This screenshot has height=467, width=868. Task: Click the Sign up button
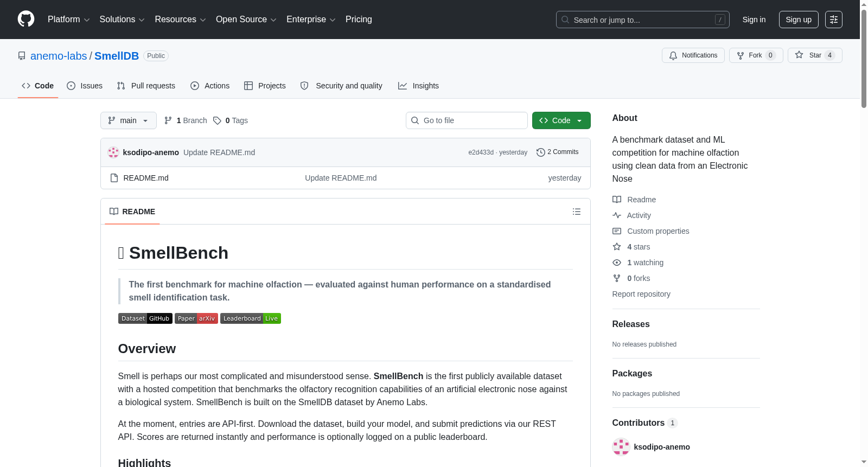(799, 20)
